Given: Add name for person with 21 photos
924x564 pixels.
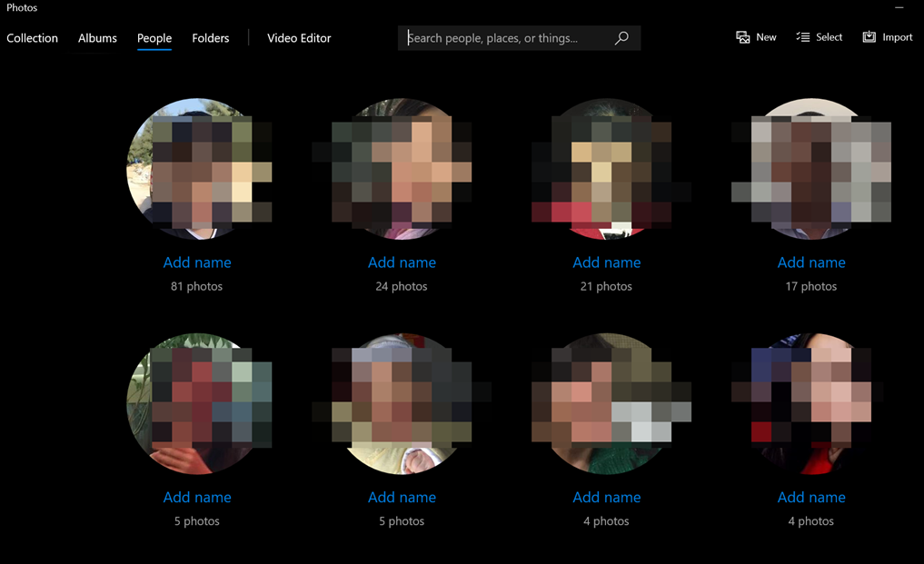Looking at the screenshot, I should [x=607, y=262].
